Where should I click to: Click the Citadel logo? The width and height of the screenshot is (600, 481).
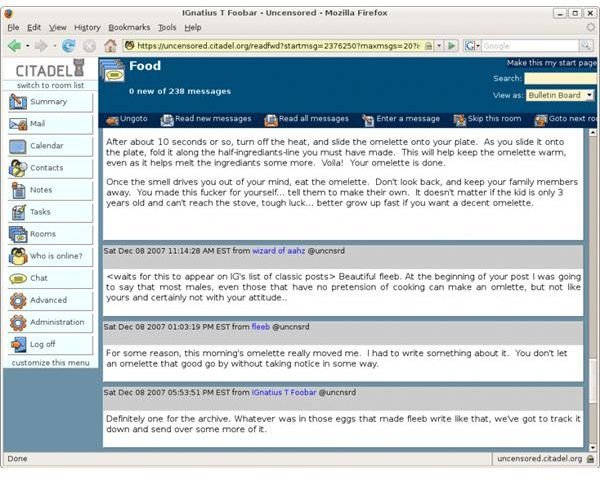(x=50, y=68)
